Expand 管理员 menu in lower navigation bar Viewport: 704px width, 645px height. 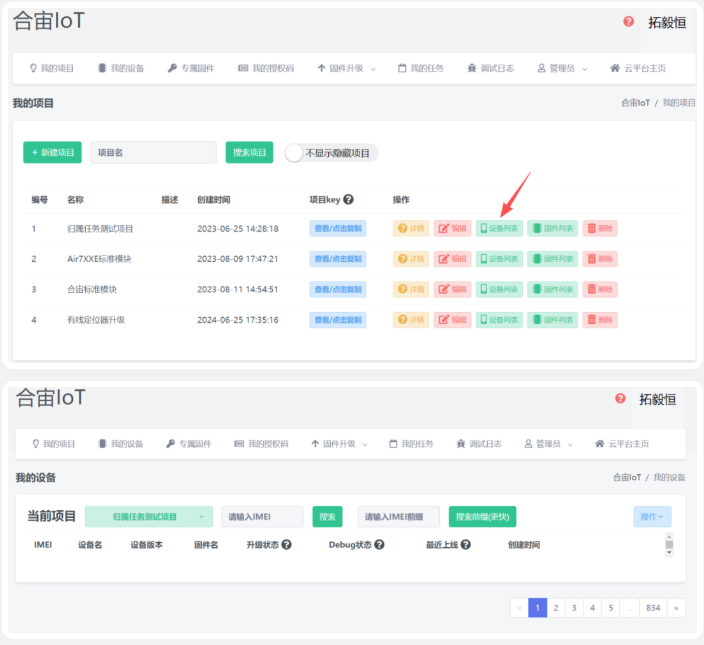pyautogui.click(x=549, y=444)
